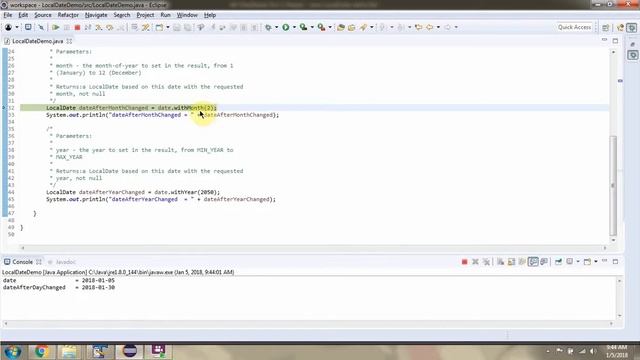This screenshot has height=360, width=640.
Task: Maximize the editor area
Action: (x=615, y=41)
